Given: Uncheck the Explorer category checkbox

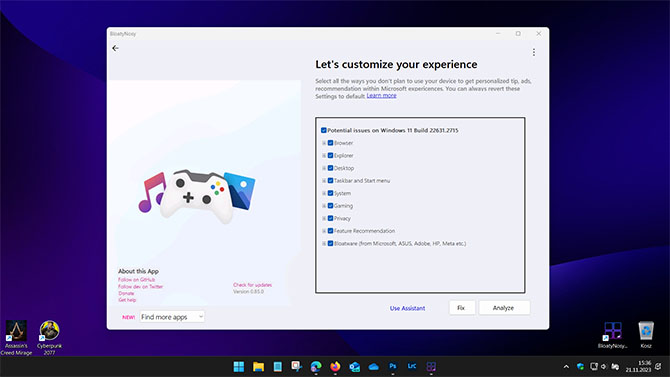Looking at the screenshot, I should [330, 156].
